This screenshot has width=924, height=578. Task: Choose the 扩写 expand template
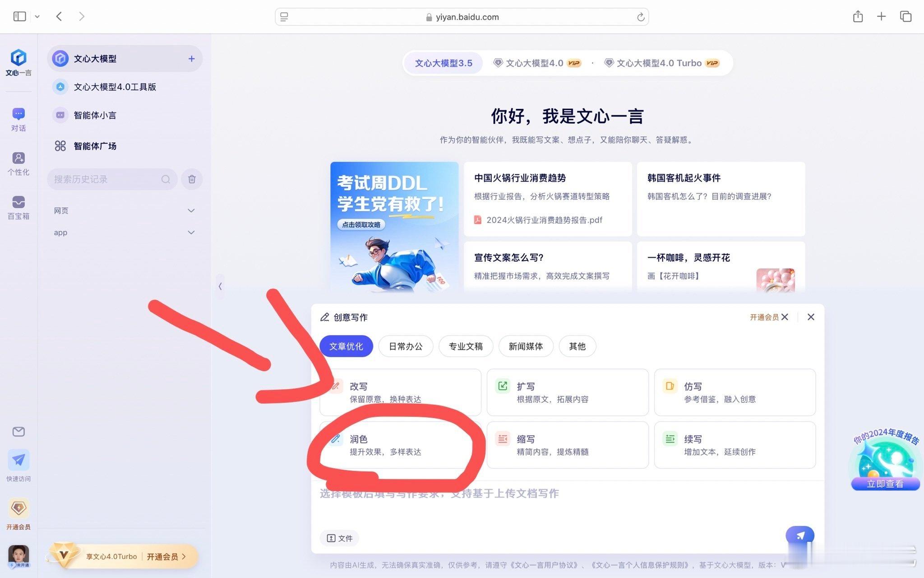[568, 392]
